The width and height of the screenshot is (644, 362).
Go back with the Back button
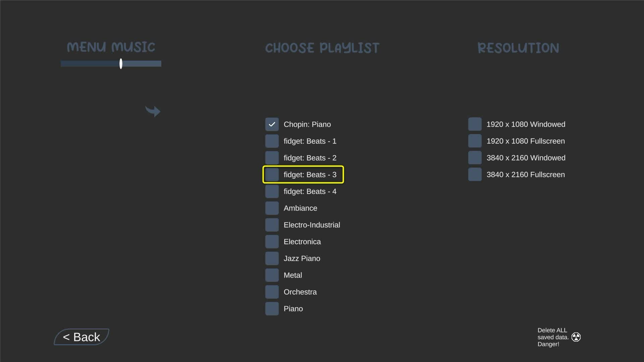coord(82,337)
